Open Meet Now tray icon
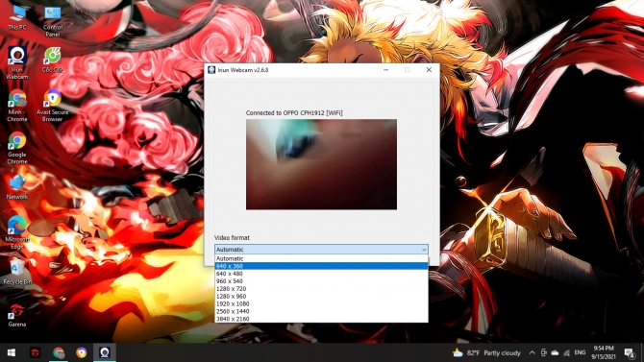Screen dimensions: 644x362 543,352
